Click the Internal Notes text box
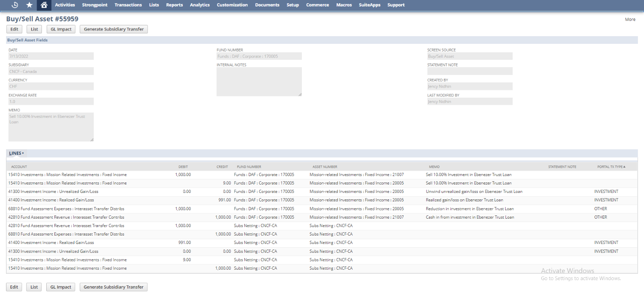 coord(259,82)
